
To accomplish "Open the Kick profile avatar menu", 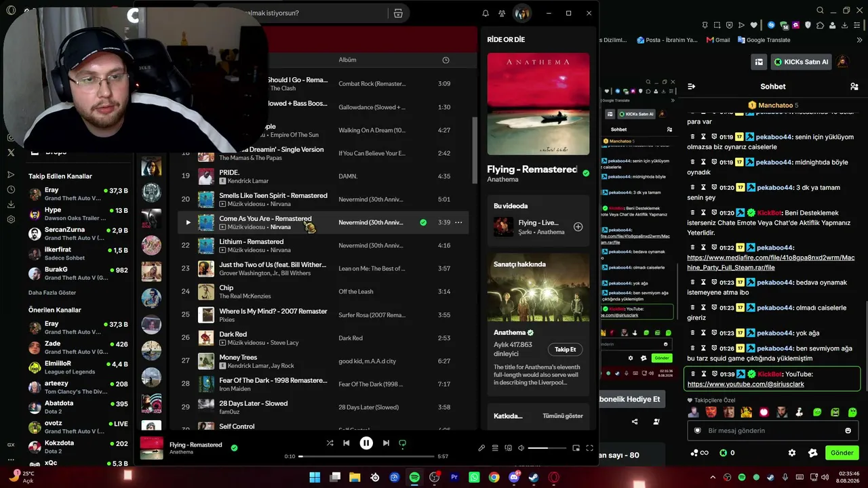I will click(x=843, y=62).
